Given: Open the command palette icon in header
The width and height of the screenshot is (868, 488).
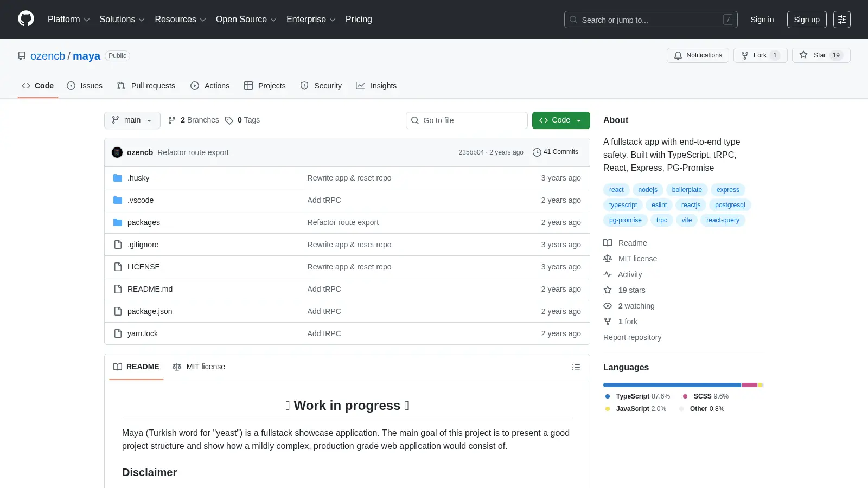Looking at the screenshot, I should click(x=842, y=20).
